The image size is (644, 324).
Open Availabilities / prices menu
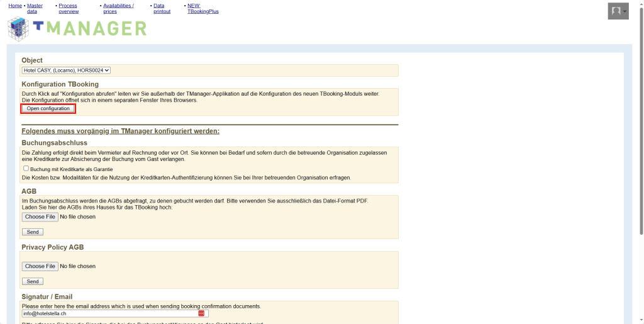pyautogui.click(x=118, y=9)
